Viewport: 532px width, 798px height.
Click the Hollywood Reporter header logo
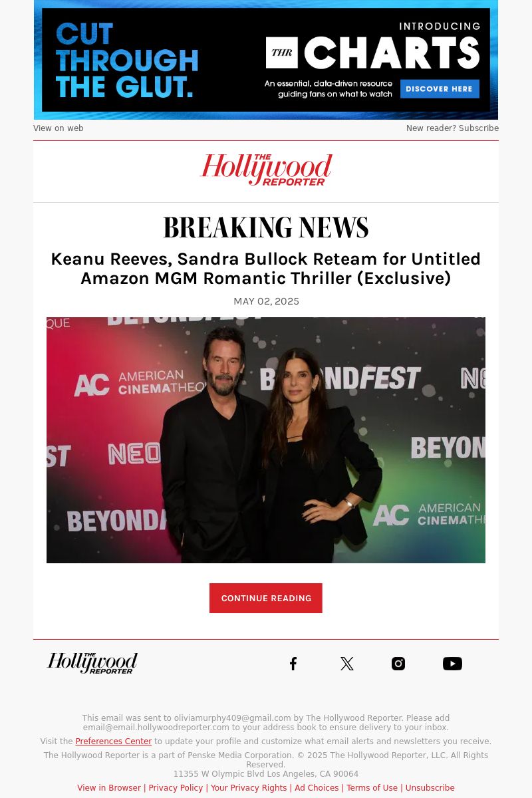click(x=266, y=170)
